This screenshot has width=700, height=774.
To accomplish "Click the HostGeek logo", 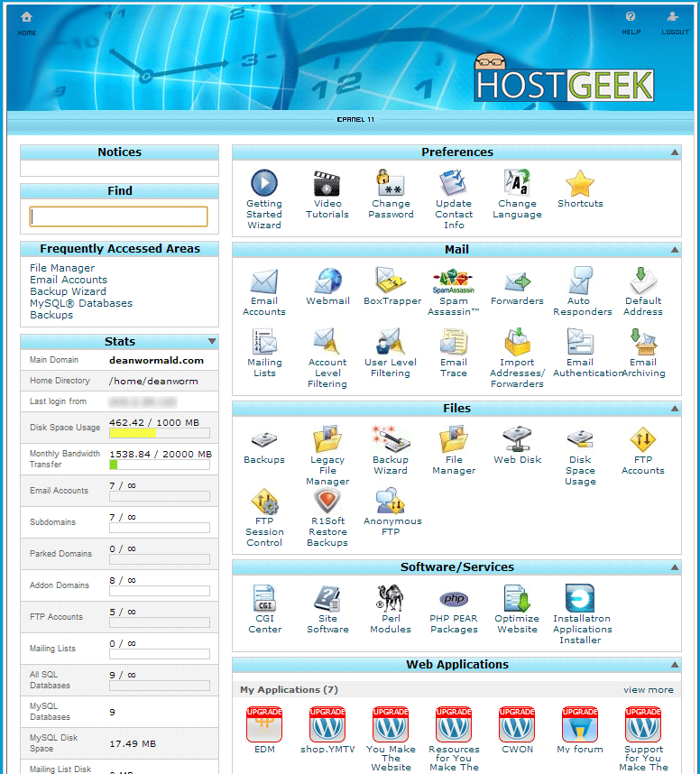I will pos(564,78).
